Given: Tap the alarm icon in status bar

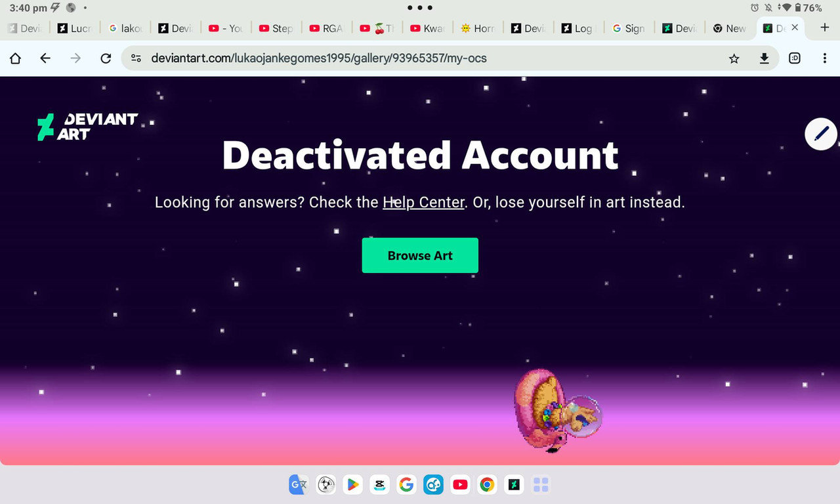Looking at the screenshot, I should pyautogui.click(x=755, y=8).
